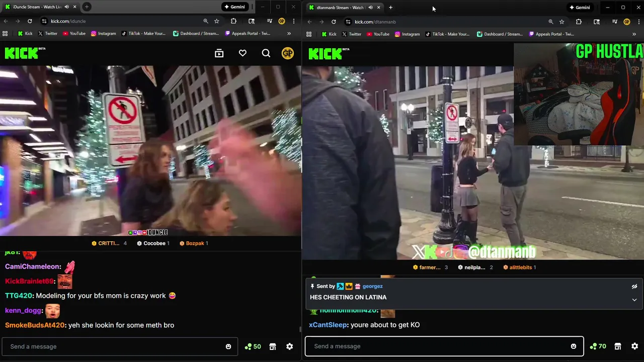Screen dimensions: 644x362
Task: Click username SmokeBudsAt420 in chat
Action: pos(35,325)
